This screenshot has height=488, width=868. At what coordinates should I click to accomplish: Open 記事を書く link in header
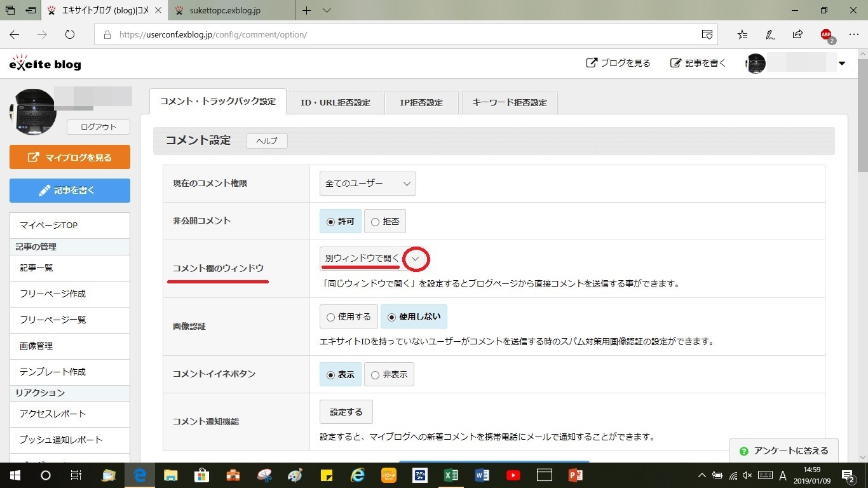(698, 63)
